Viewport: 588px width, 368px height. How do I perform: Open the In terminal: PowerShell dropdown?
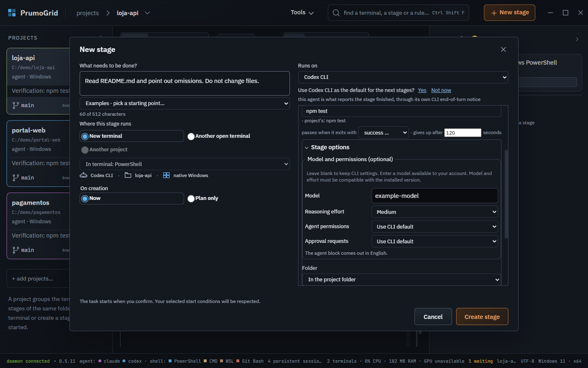pos(185,164)
